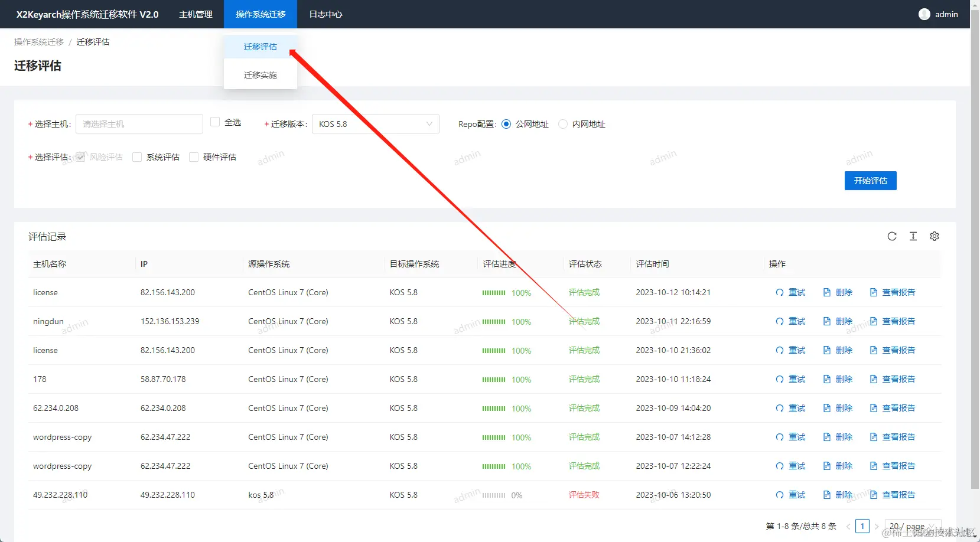The height and width of the screenshot is (542, 980).
Task: Click delete icon for 2023-10-10 21:36:02 row
Action: tap(827, 350)
